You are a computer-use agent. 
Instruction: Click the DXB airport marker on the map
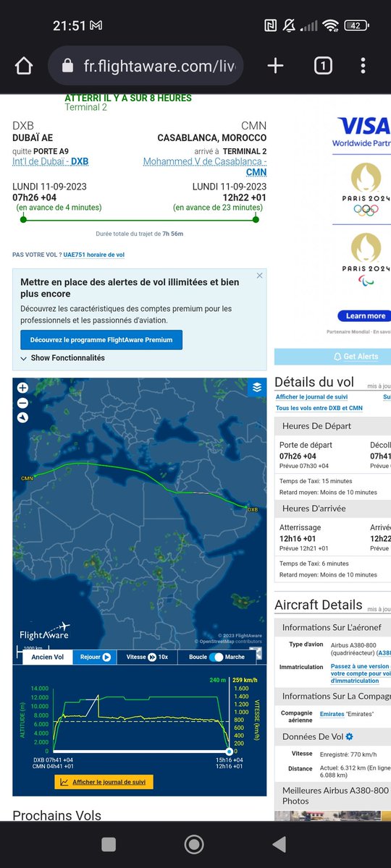point(252,510)
